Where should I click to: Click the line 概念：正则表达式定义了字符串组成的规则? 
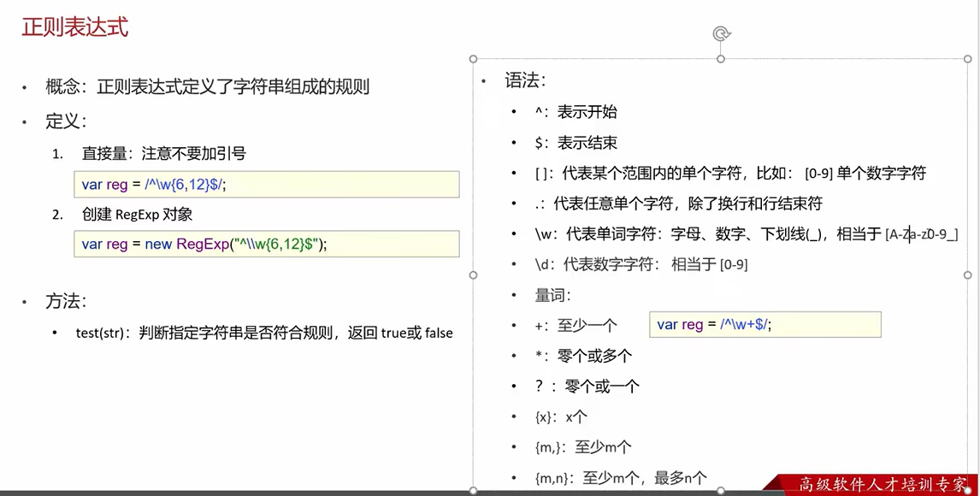pyautogui.click(x=208, y=86)
